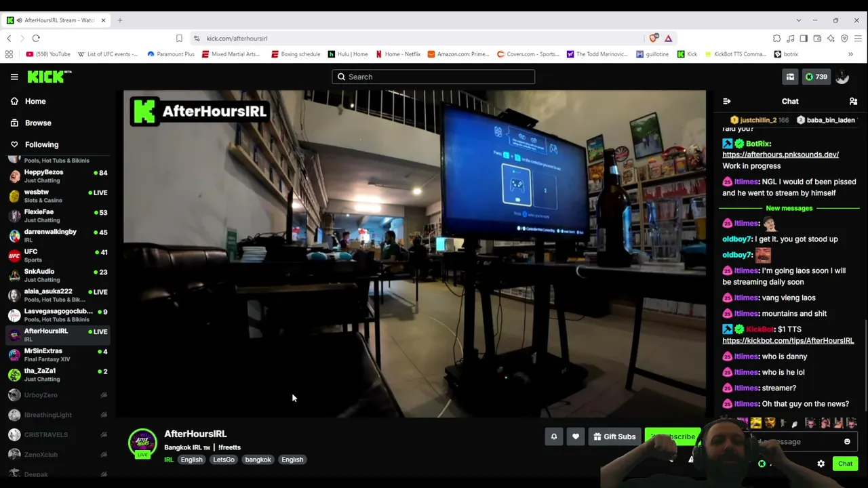Click the Gift Subs button
The width and height of the screenshot is (868, 488).
point(614,436)
